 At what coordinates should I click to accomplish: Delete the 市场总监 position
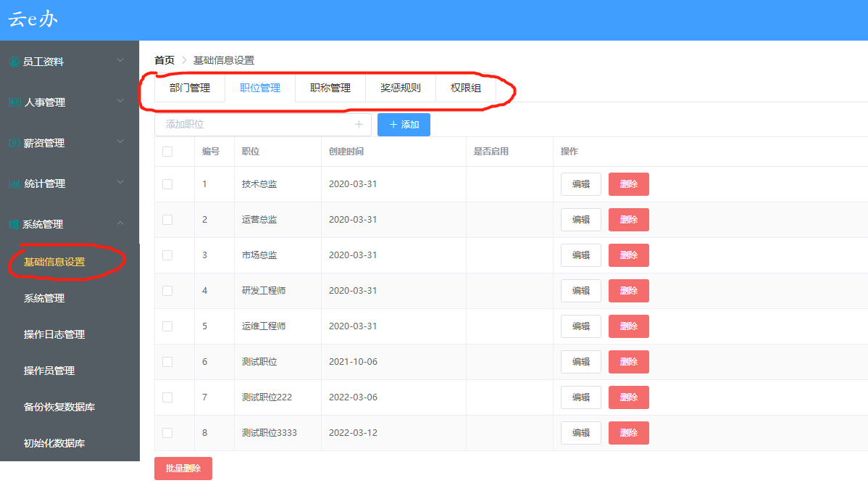pos(629,255)
